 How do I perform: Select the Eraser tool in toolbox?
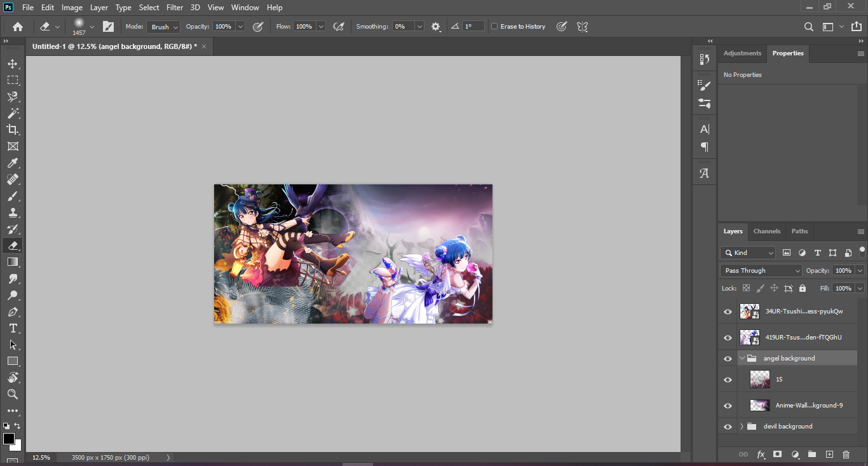[12, 245]
